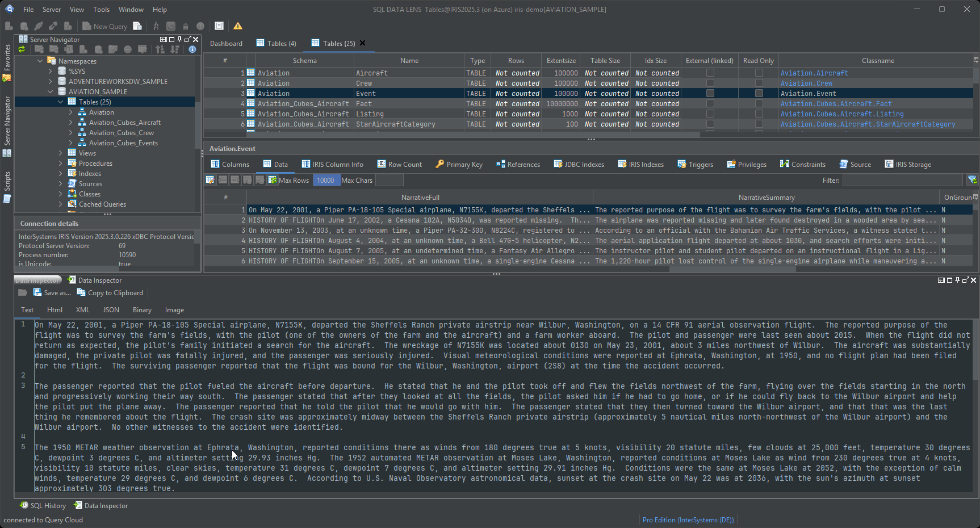The width and height of the screenshot is (980, 528).
Task: Click the Max Chars input field
Action: click(389, 180)
